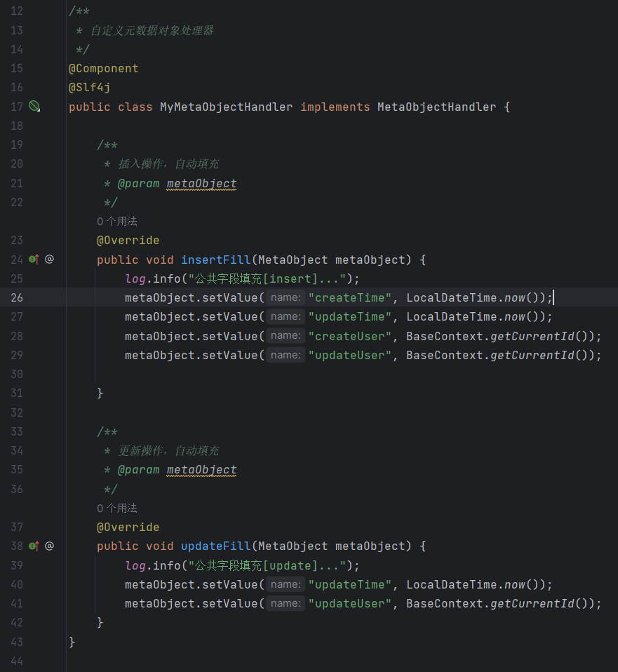The width and height of the screenshot is (618, 672).
Task: Click the MetaObjectHandler interface name on line 17
Action: pyautogui.click(x=437, y=107)
